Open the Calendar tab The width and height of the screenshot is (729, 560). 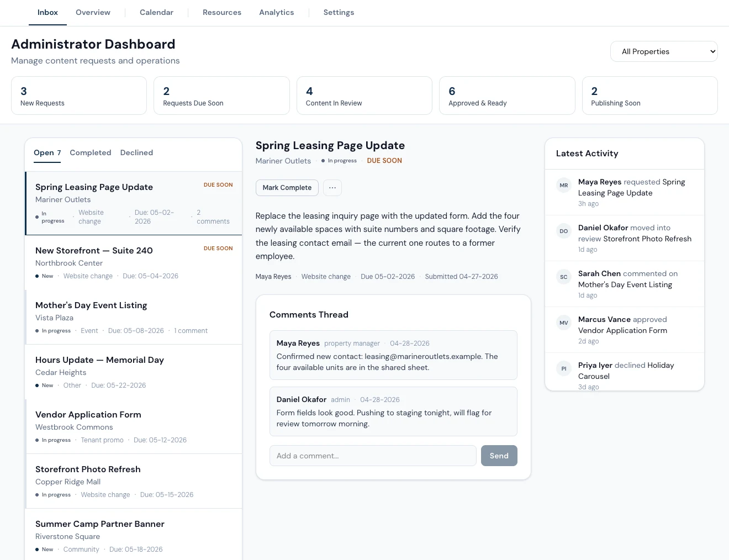point(156,13)
